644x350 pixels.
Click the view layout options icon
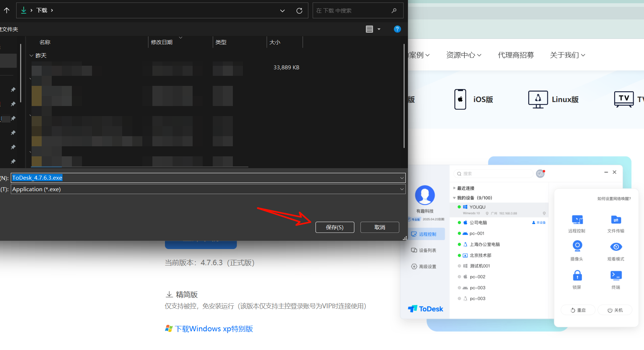click(x=369, y=29)
